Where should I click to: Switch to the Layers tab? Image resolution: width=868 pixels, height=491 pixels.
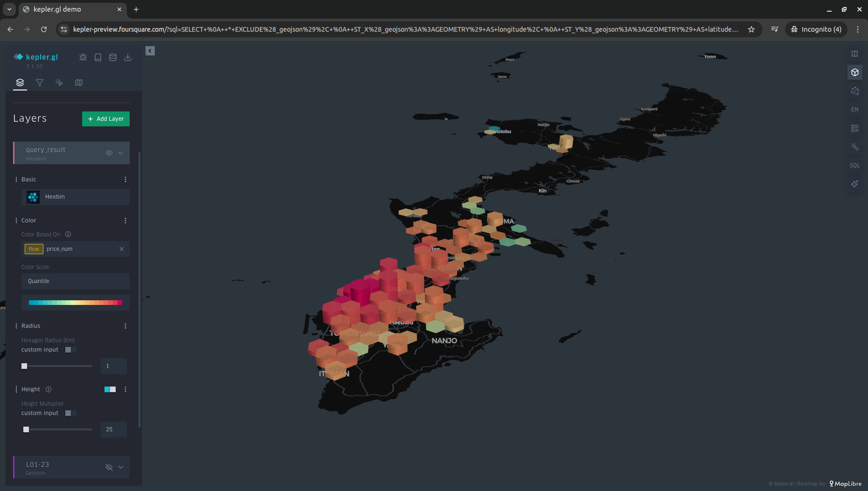point(20,83)
